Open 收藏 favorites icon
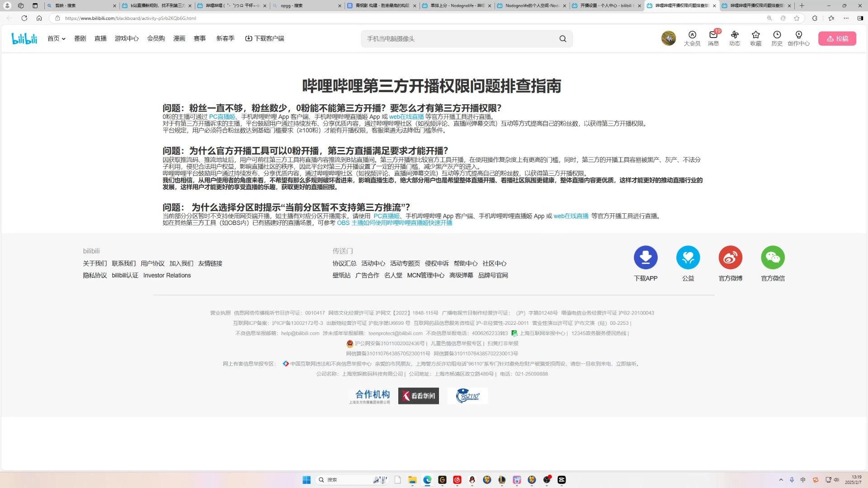Screen dimensions: 868x488 [756, 38]
